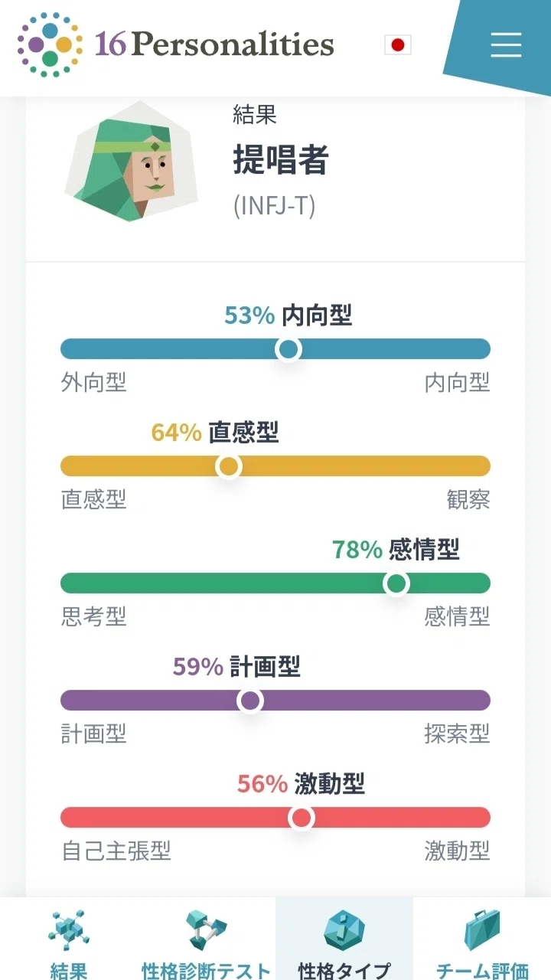Click the green hooded Advocate avatar
This screenshot has height=980, width=551.
131,162
